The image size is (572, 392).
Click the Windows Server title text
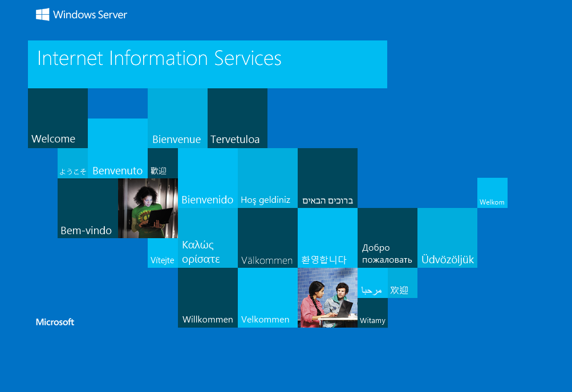tap(90, 15)
